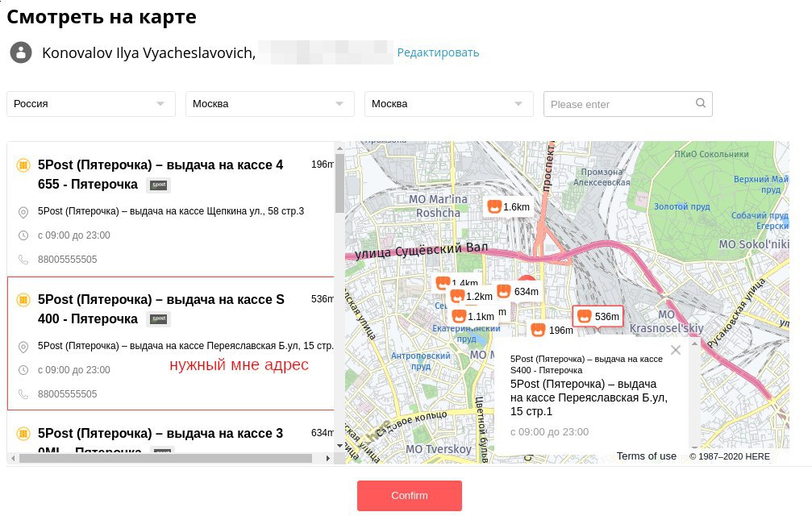812x516 pixels.
Task: Select pickup title 5Post выдача на кассе 3
Action: pyautogui.click(x=160, y=433)
